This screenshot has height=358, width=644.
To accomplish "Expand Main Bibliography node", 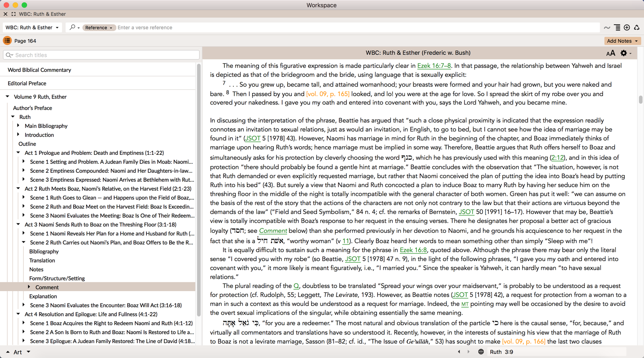I will coord(18,126).
